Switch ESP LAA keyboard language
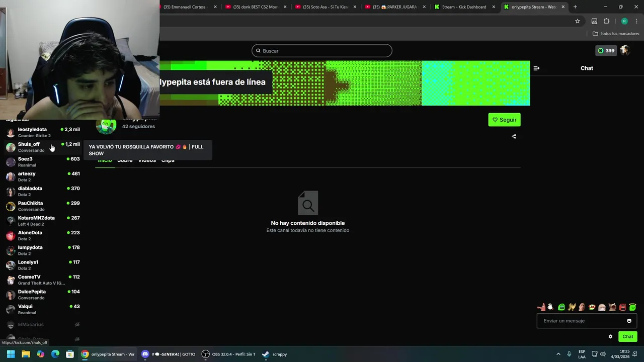This screenshot has width=644, height=362. click(x=582, y=354)
